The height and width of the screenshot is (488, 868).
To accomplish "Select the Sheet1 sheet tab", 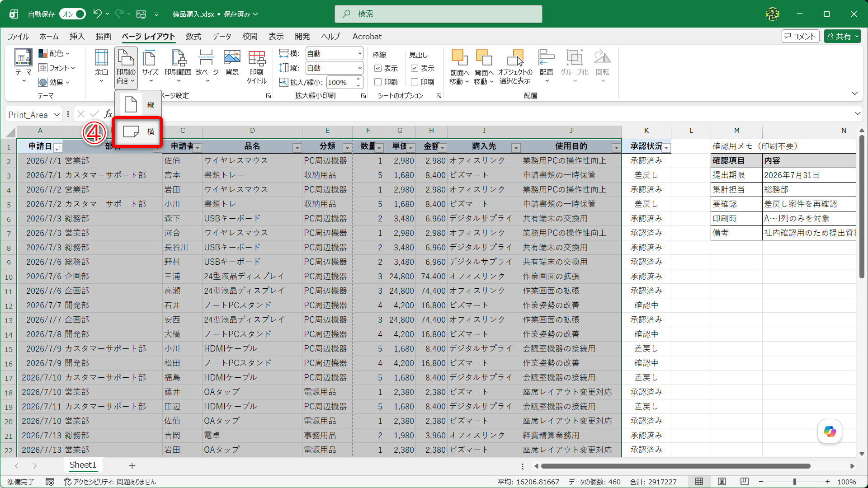I will point(83,465).
